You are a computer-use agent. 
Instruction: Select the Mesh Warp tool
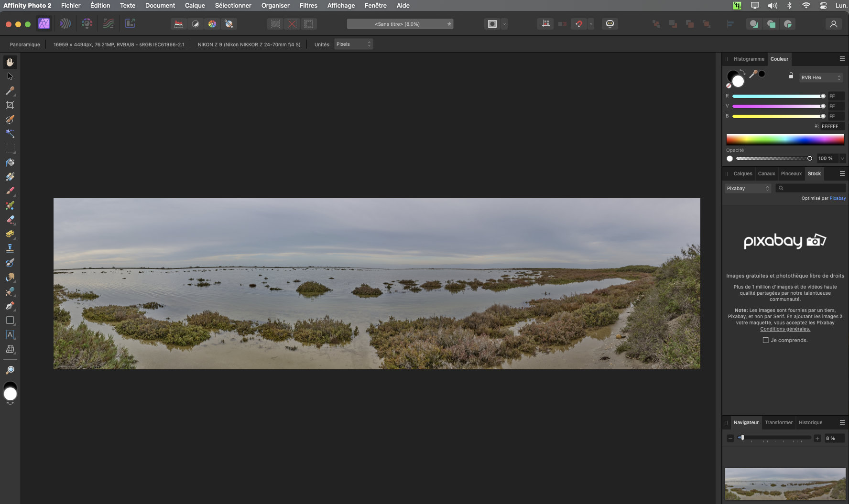[10, 349]
